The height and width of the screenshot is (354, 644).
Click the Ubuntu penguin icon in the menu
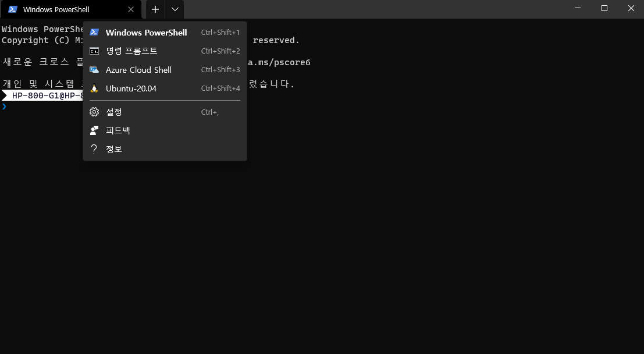coord(94,88)
